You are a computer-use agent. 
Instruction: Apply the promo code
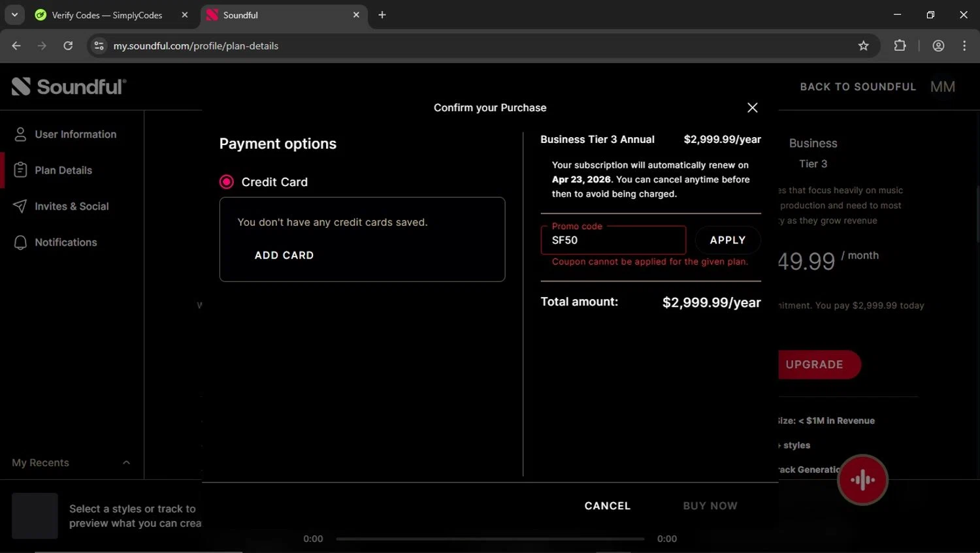coord(728,240)
